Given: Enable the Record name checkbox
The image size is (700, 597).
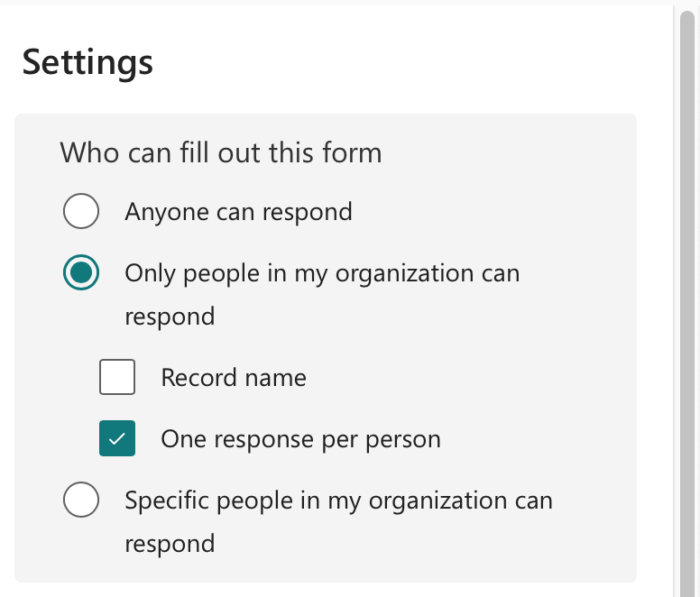Looking at the screenshot, I should [117, 377].
